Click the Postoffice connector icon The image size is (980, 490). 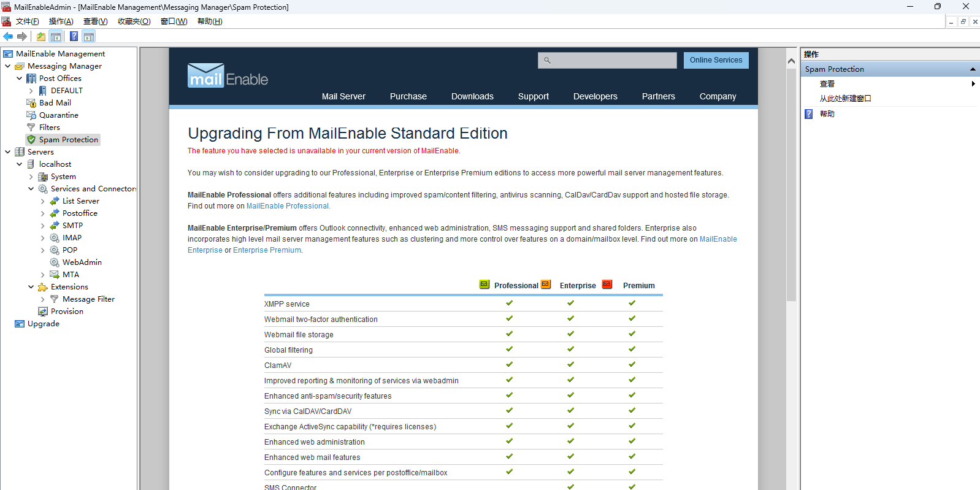[55, 213]
